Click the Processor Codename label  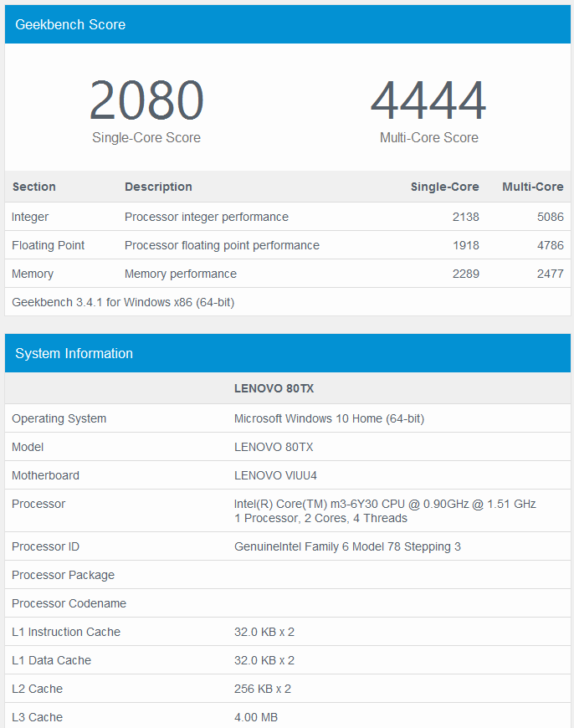tap(69, 603)
